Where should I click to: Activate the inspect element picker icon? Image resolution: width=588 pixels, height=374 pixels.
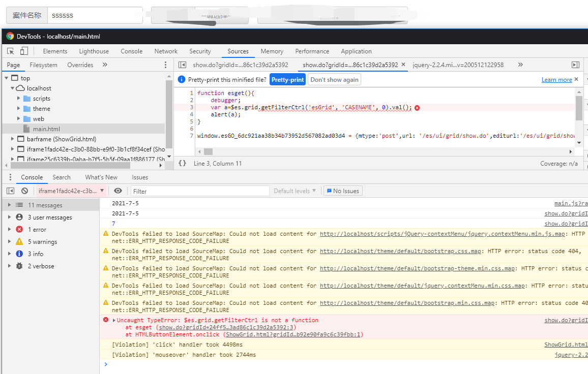point(11,51)
